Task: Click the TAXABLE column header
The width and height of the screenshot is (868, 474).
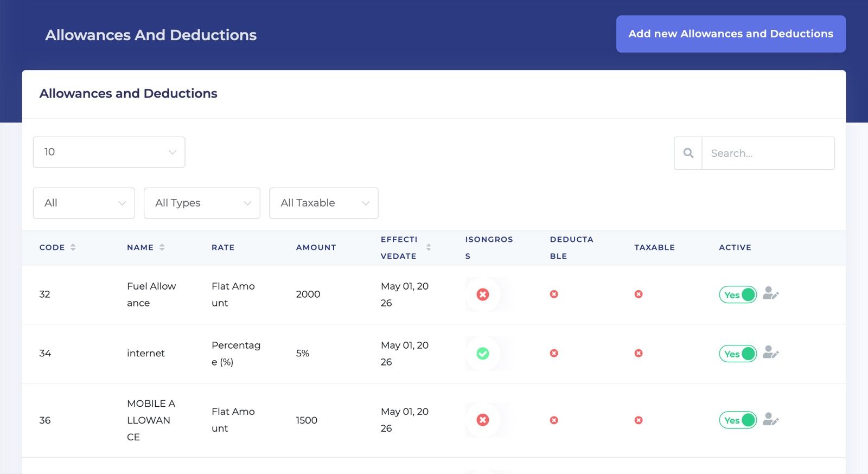Action: [x=655, y=247]
